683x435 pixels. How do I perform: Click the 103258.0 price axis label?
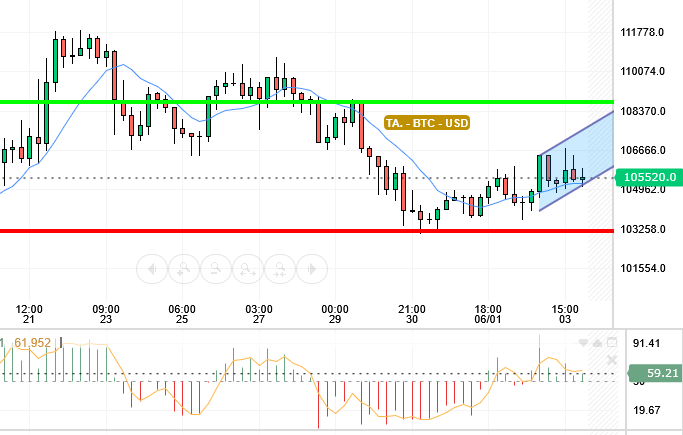click(x=642, y=229)
